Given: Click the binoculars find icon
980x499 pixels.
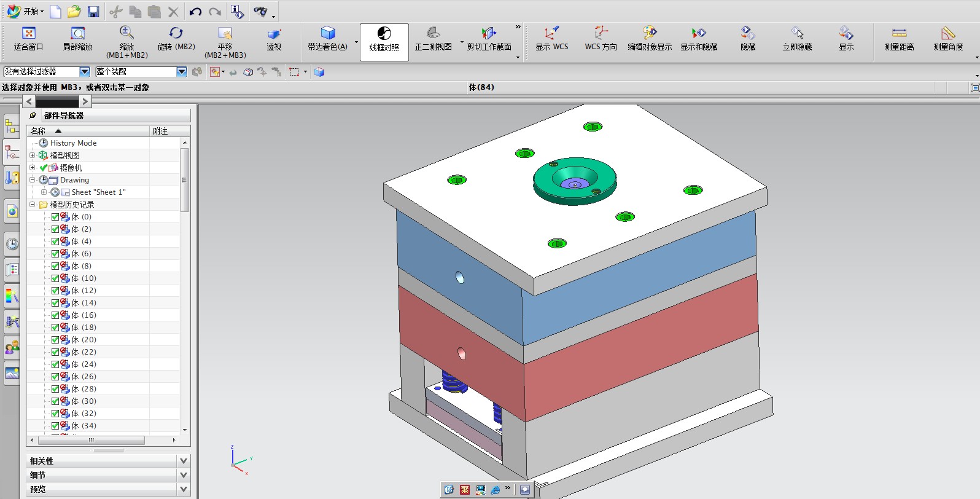Looking at the screenshot, I should (x=261, y=11).
